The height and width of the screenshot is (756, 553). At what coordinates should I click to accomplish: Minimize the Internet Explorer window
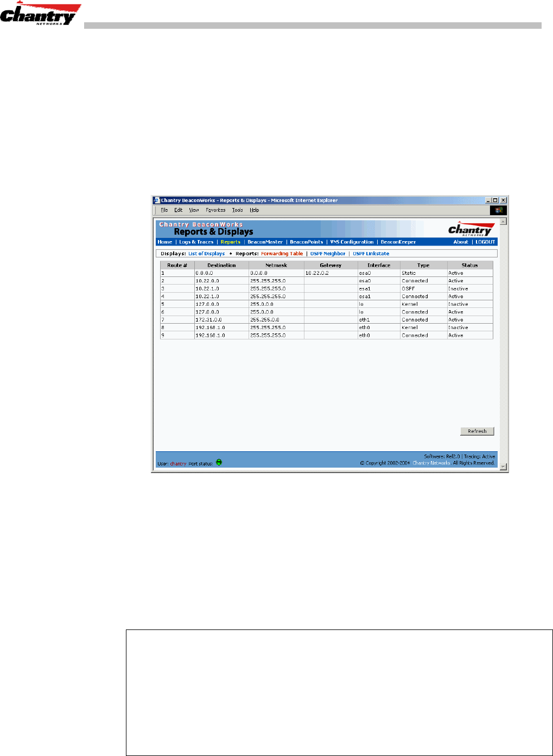tap(488, 200)
